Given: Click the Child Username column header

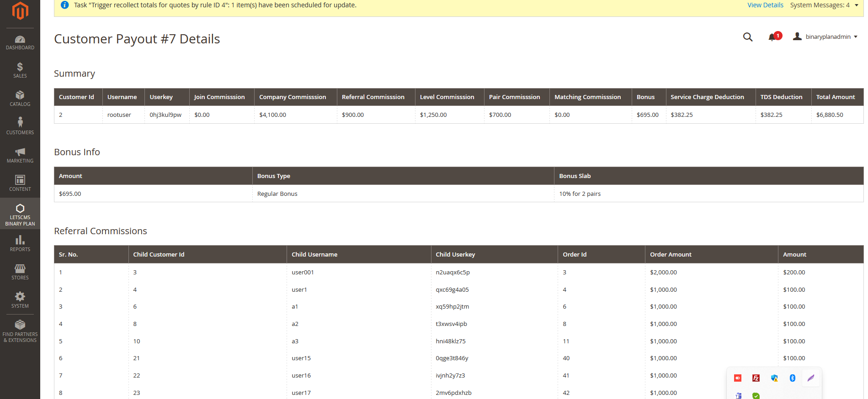Looking at the screenshot, I should click(314, 254).
